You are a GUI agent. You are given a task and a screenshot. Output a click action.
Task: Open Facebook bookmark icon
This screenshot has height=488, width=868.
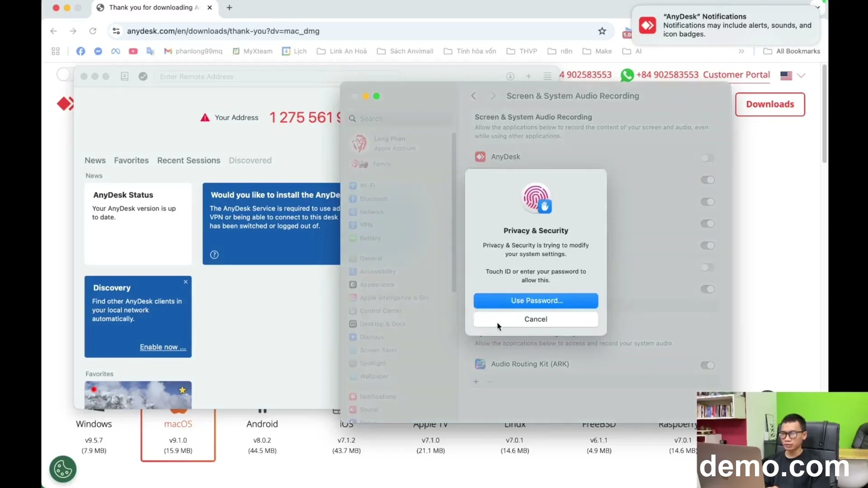80,51
